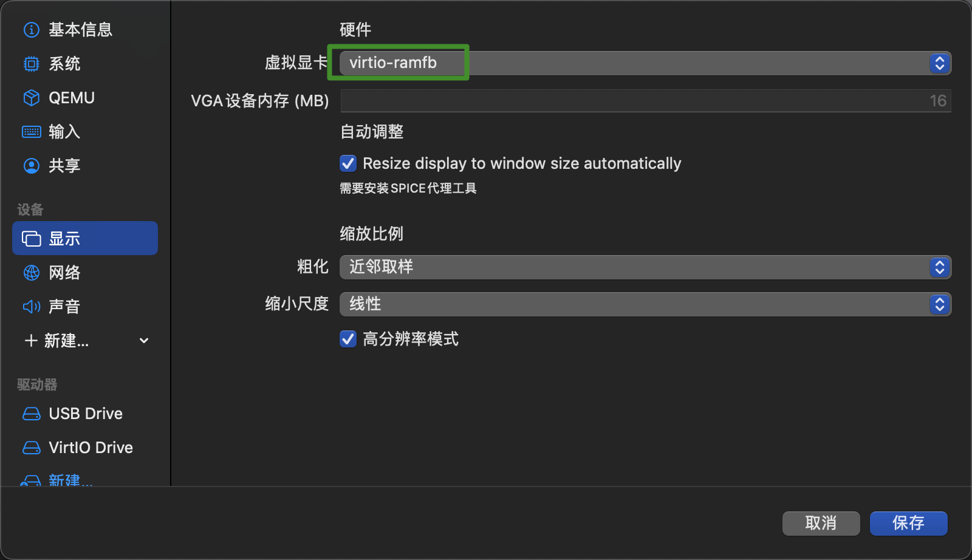The image size is (972, 560).
Task: Uncheck the 高分辨率模式 checkbox
Action: coord(347,340)
